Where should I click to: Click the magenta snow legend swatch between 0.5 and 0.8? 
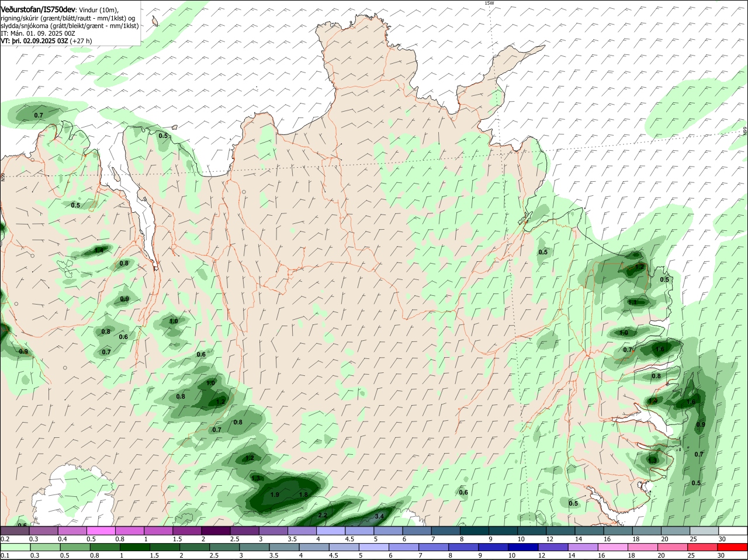click(101, 531)
